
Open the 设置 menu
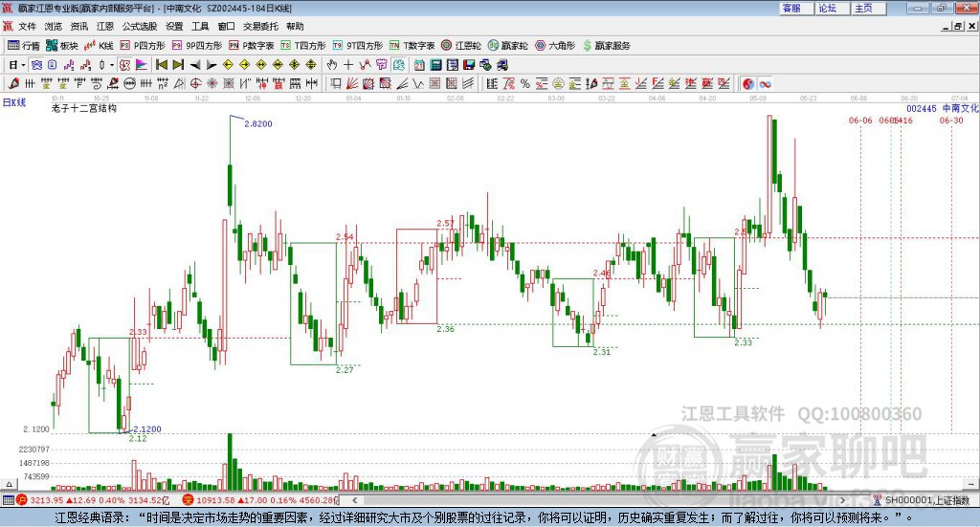pyautogui.click(x=174, y=26)
